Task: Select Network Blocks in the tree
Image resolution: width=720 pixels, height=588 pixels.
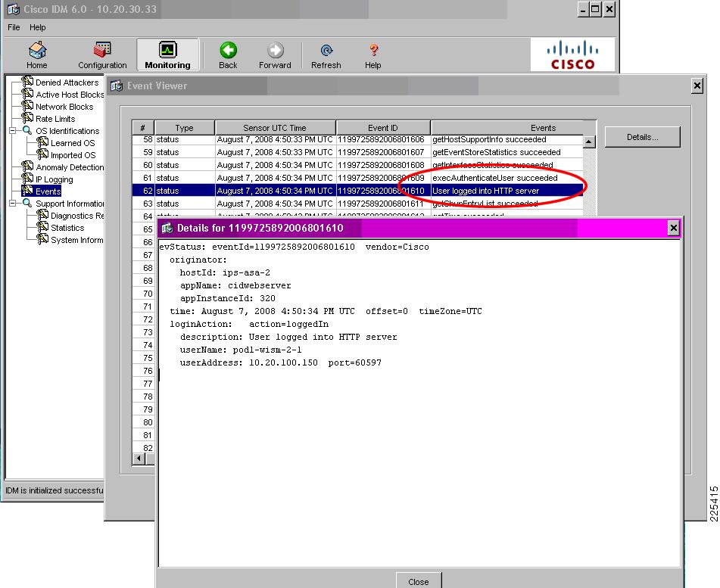Action: tap(64, 107)
